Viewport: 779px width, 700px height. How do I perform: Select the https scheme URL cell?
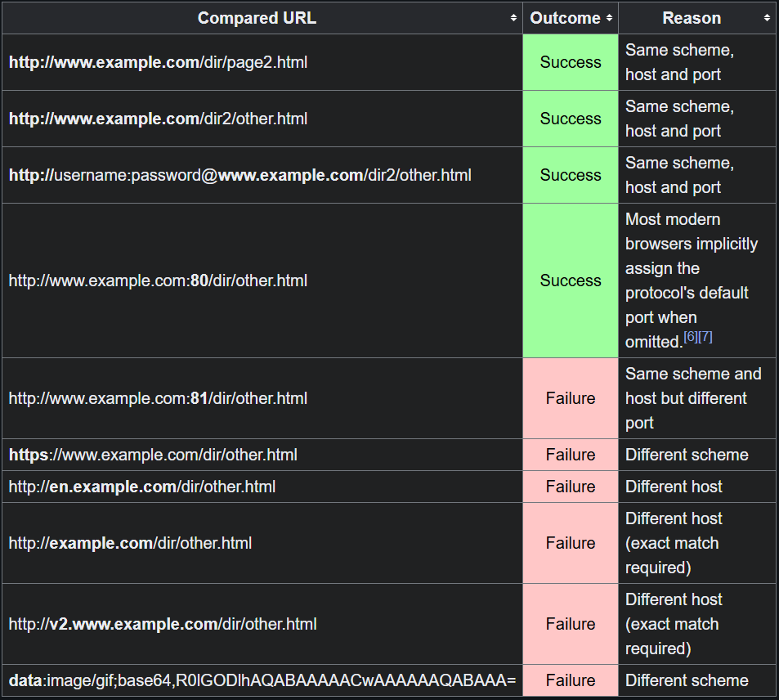[x=153, y=455]
